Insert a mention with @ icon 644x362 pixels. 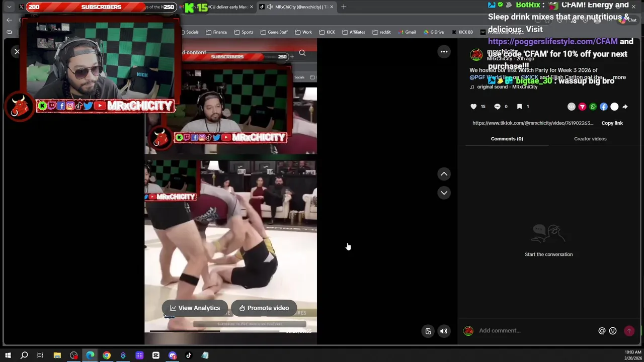(602, 331)
